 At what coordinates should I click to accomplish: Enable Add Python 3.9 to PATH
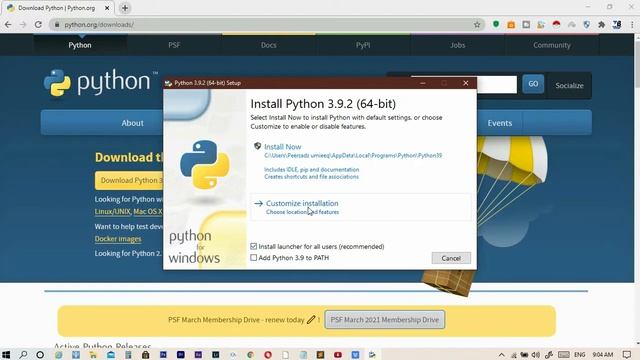pos(253,258)
